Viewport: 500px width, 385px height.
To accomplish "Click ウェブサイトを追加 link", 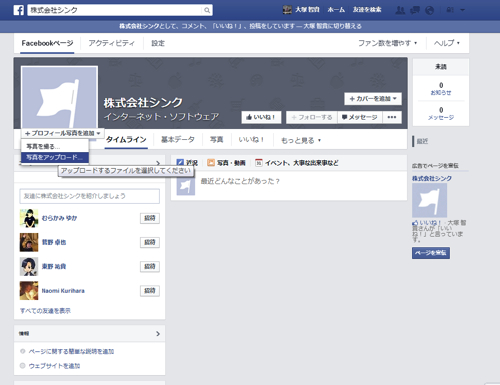I will tap(54, 366).
